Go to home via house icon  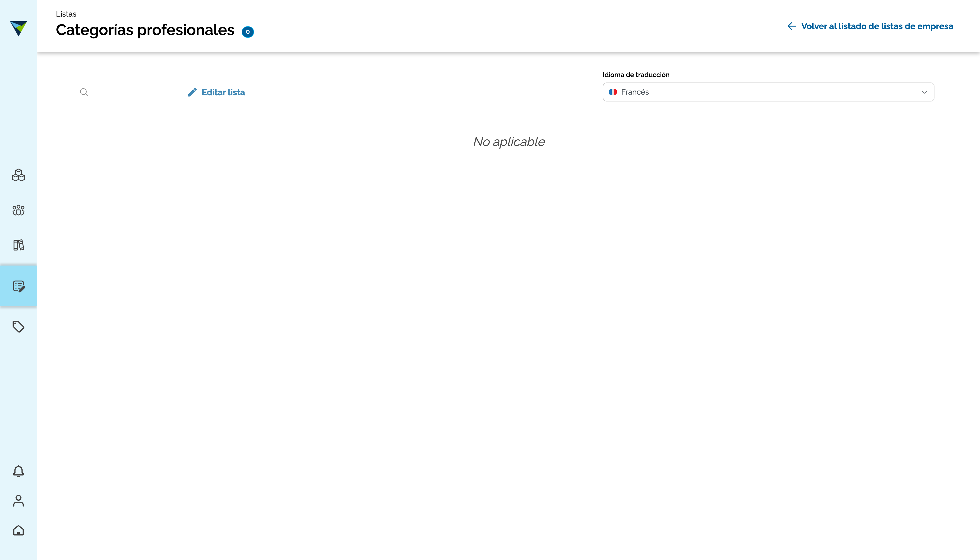point(18,530)
